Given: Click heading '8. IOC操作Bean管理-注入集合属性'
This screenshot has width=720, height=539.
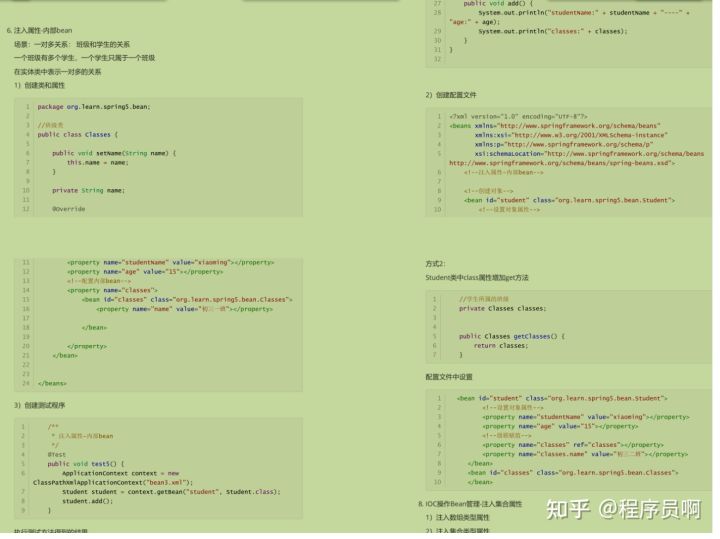Looking at the screenshot, I should 470,504.
